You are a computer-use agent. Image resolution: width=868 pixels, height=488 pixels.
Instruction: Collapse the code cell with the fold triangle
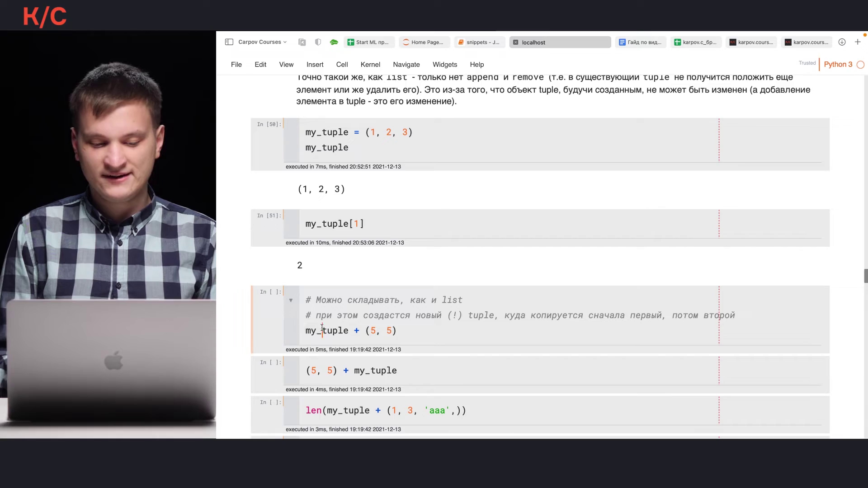(x=291, y=300)
